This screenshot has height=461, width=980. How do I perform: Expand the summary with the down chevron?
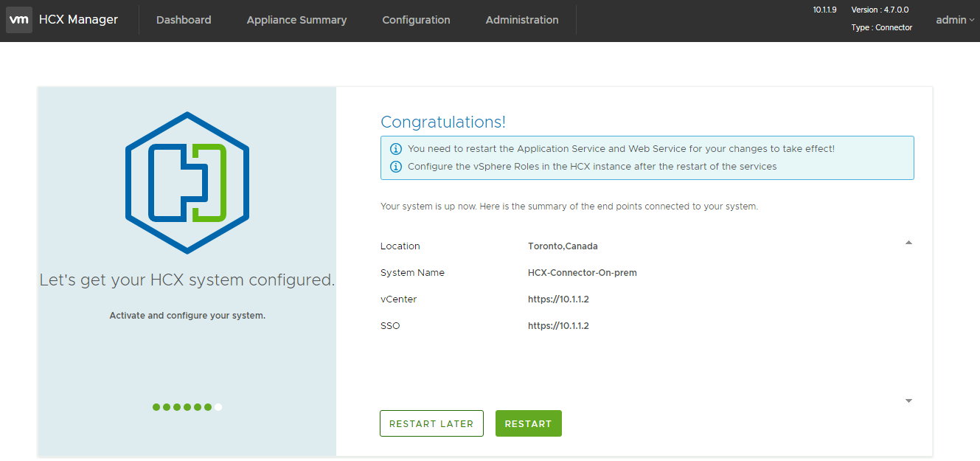click(x=908, y=400)
